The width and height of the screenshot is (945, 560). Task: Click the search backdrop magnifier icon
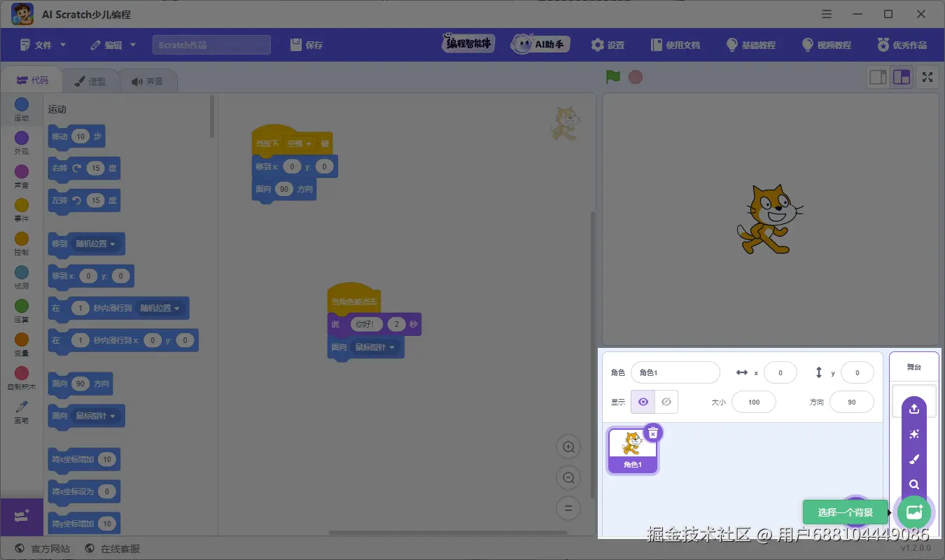tap(913, 484)
